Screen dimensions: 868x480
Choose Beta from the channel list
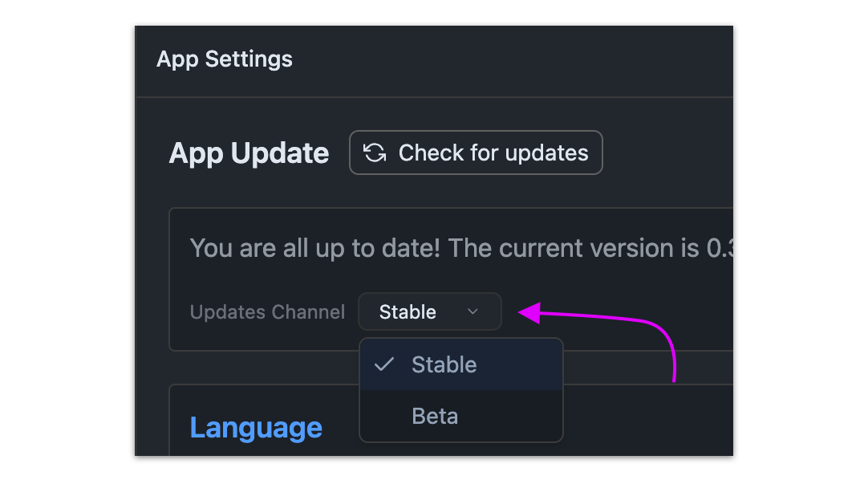435,416
